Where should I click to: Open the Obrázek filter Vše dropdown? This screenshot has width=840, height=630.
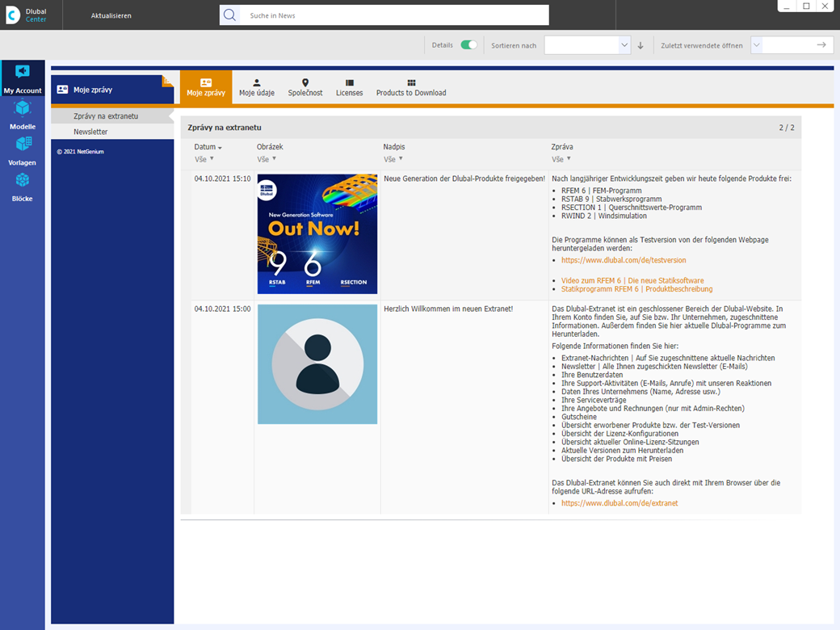pos(267,159)
